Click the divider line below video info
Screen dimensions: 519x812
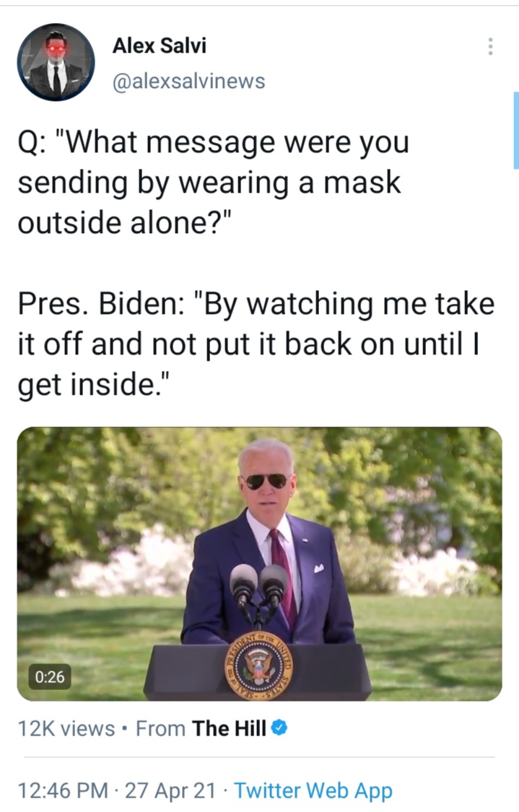tap(260, 757)
